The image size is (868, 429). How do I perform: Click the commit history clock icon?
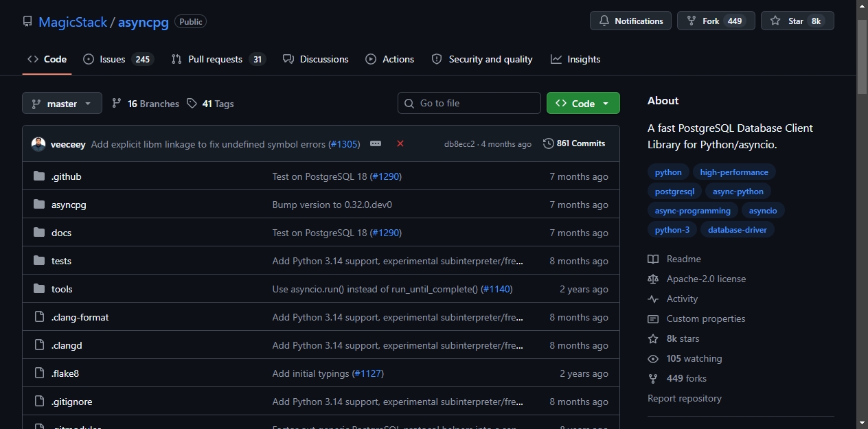tap(548, 143)
